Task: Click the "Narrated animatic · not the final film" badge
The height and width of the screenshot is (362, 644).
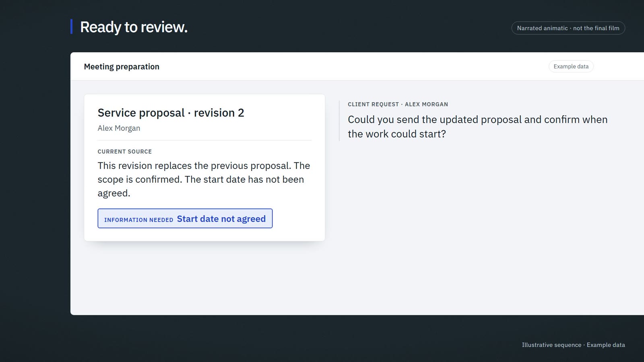Action: (568, 28)
